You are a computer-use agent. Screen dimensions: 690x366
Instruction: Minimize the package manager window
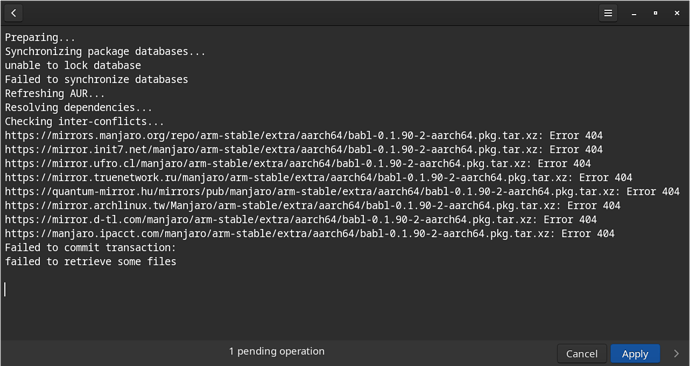tap(634, 13)
